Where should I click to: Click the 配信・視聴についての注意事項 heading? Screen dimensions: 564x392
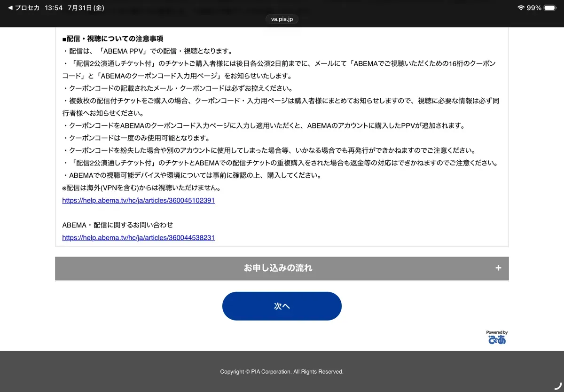pyautogui.click(x=113, y=39)
